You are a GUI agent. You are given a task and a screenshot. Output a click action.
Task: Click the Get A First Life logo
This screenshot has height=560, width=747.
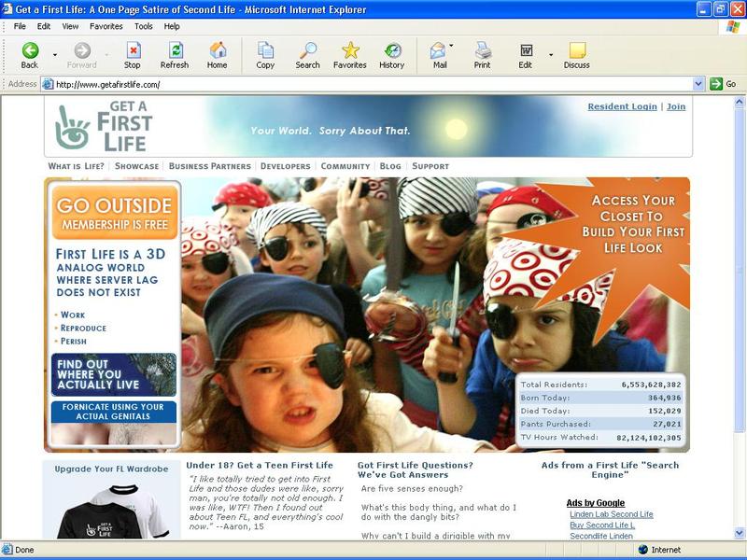pyautogui.click(x=104, y=127)
